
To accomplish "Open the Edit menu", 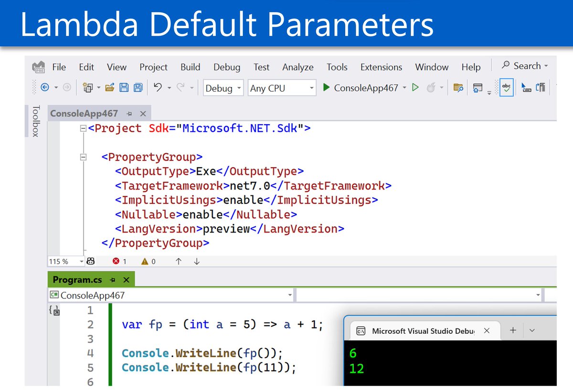I will [x=86, y=67].
